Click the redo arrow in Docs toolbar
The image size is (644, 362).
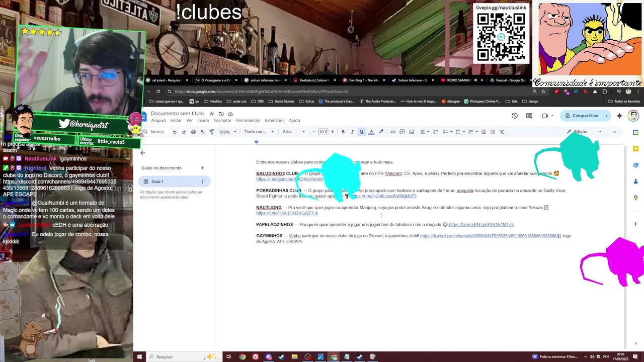coord(184,132)
